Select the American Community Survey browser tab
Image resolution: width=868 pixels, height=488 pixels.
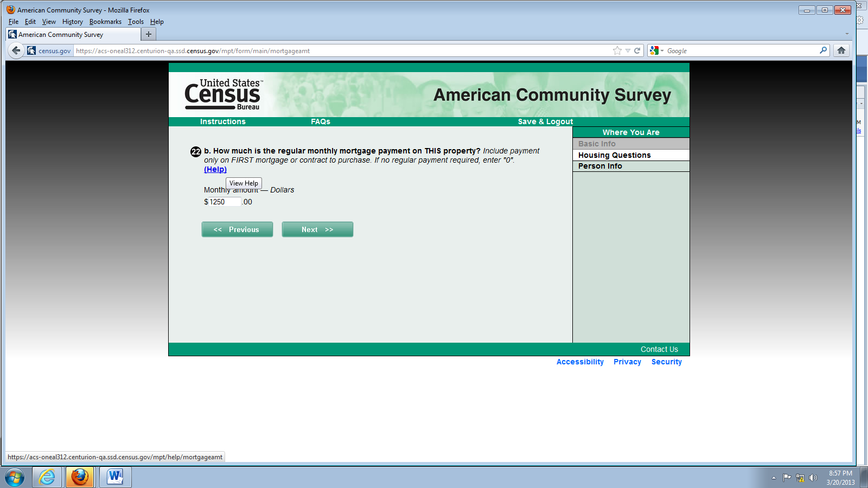pyautogui.click(x=73, y=34)
